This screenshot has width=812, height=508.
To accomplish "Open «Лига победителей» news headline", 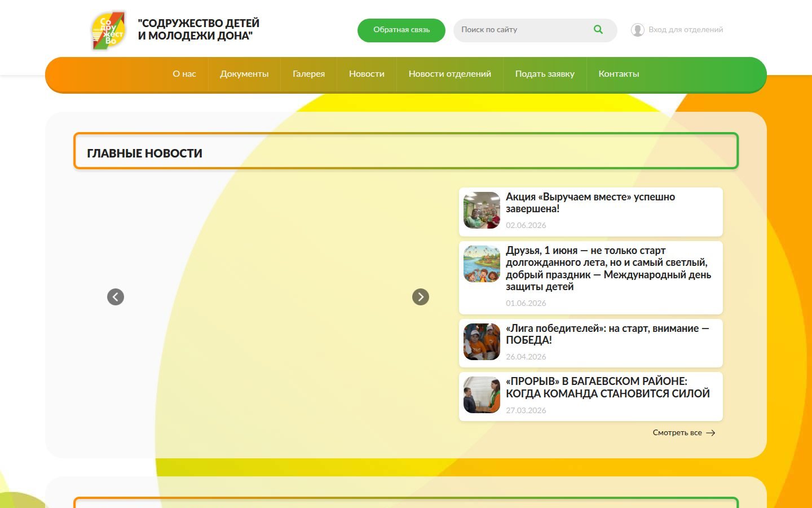I will pos(607,334).
